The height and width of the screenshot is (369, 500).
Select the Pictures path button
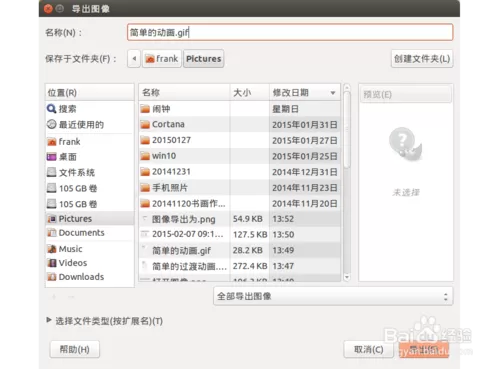(203, 59)
